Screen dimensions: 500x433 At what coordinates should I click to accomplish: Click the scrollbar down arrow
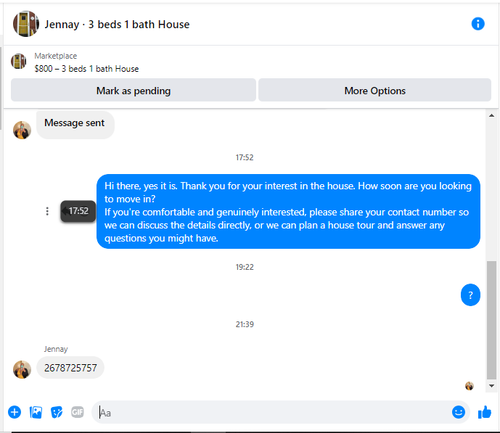point(491,386)
